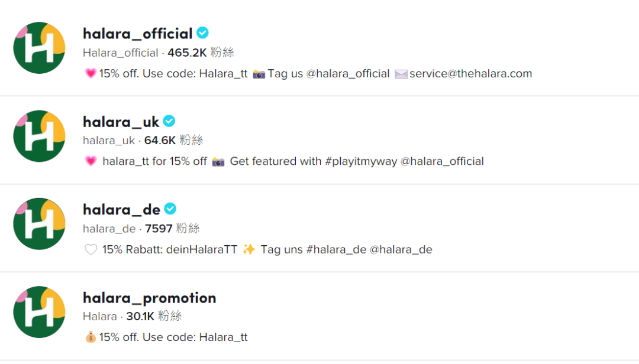The image size is (639, 364).
Task: Click the envelope icon in halara_official bio
Action: [x=401, y=74]
